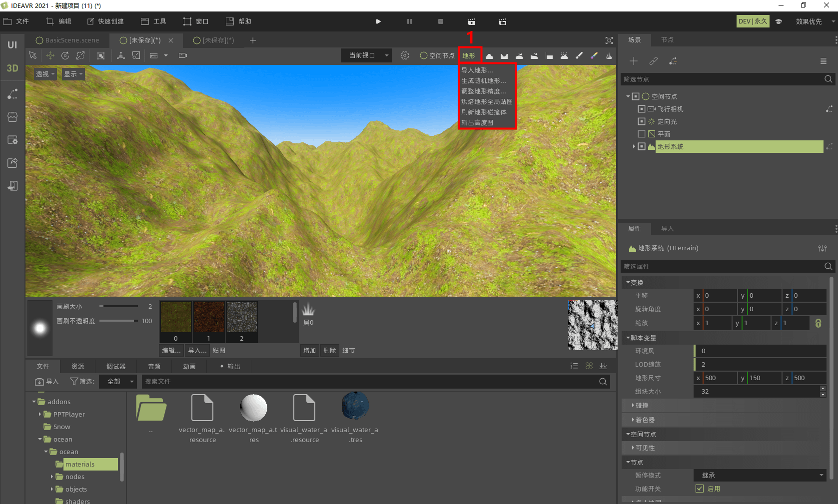Expand the 地形系统 tree node

[x=634, y=146]
